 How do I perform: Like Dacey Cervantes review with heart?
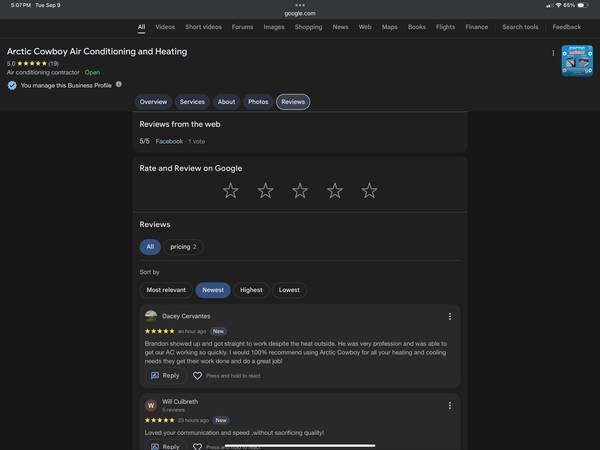[x=197, y=376]
